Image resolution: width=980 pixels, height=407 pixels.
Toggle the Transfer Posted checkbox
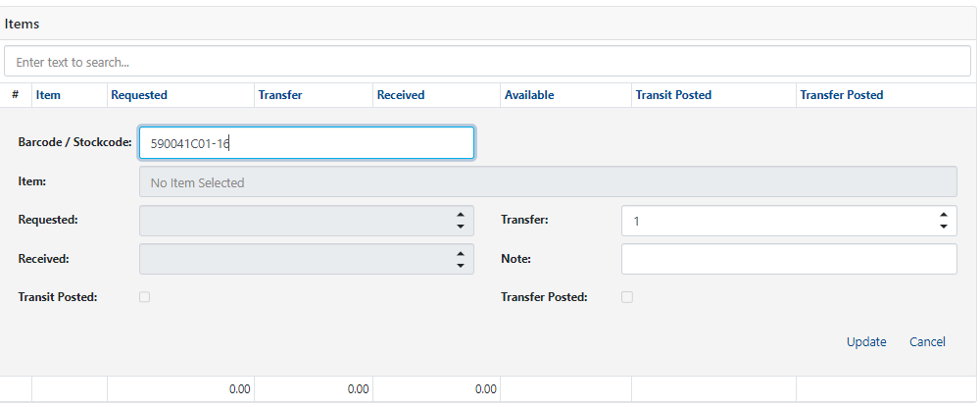click(627, 297)
